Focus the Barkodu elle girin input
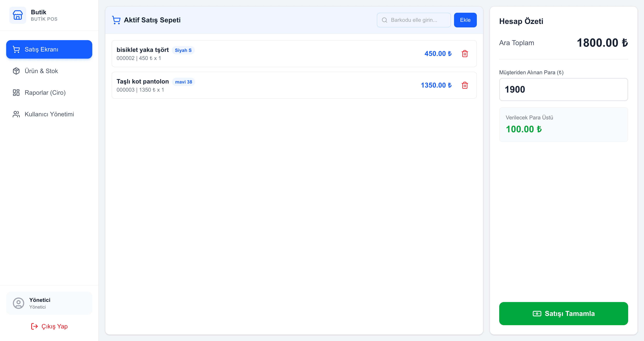The image size is (644, 341). pyautogui.click(x=414, y=20)
